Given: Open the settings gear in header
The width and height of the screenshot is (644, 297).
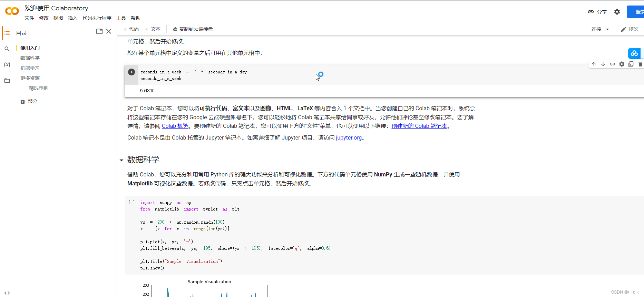Looking at the screenshot, I should point(617,12).
